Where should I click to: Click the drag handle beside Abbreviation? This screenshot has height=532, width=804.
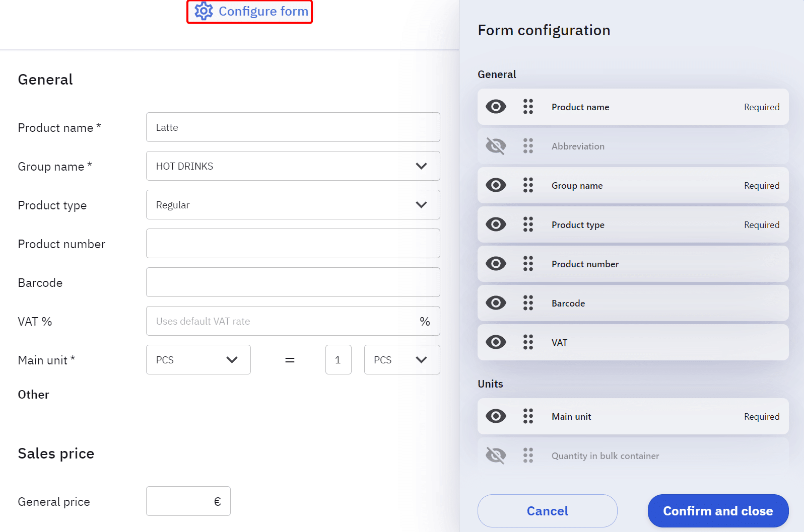[x=528, y=146]
